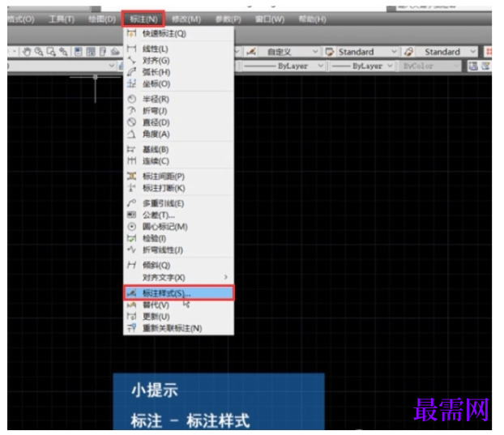Screen dimensions: 504x435
Task: Choose 直径(D) diameter dimension
Action: click(179, 122)
